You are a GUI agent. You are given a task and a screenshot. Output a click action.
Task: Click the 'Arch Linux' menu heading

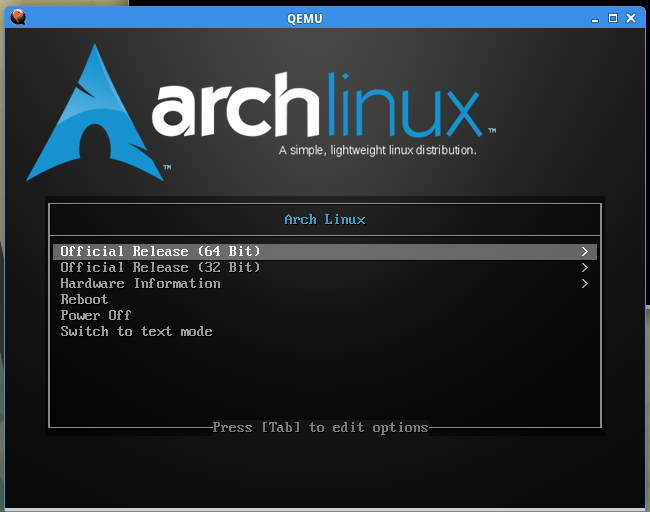click(325, 219)
